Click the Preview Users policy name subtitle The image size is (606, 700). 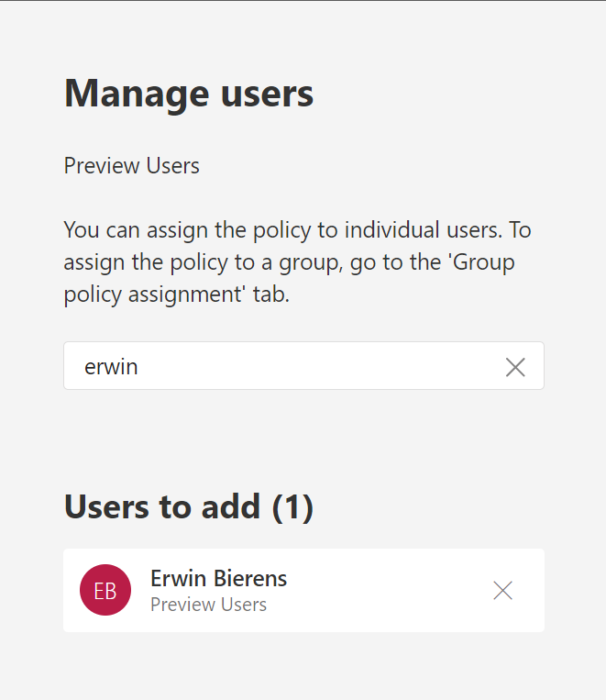(131, 166)
